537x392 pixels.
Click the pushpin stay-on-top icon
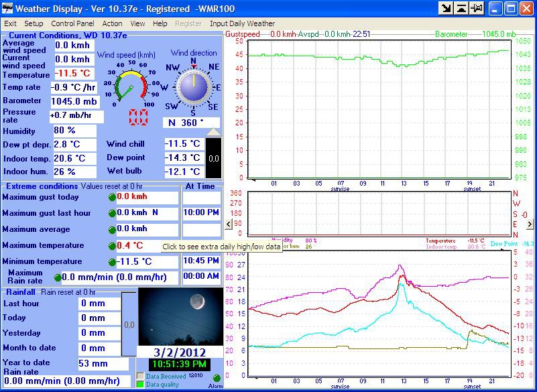pyautogui.click(x=477, y=9)
